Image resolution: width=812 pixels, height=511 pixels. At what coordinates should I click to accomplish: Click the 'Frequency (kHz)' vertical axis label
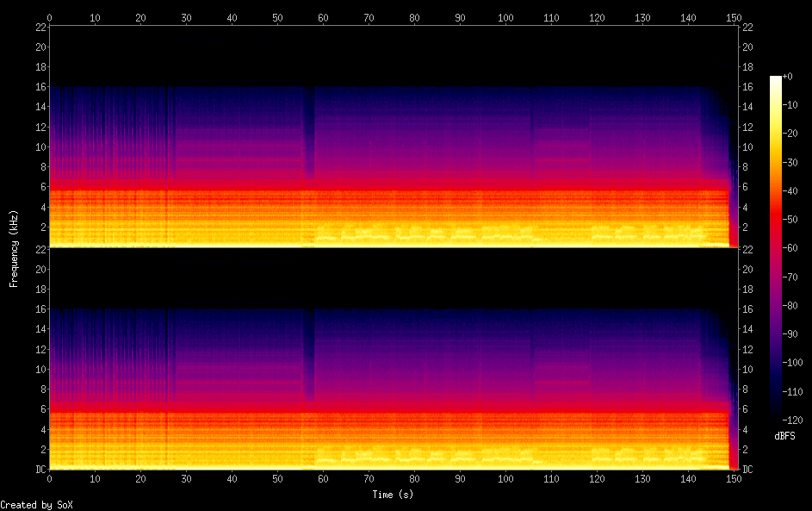click(14, 248)
